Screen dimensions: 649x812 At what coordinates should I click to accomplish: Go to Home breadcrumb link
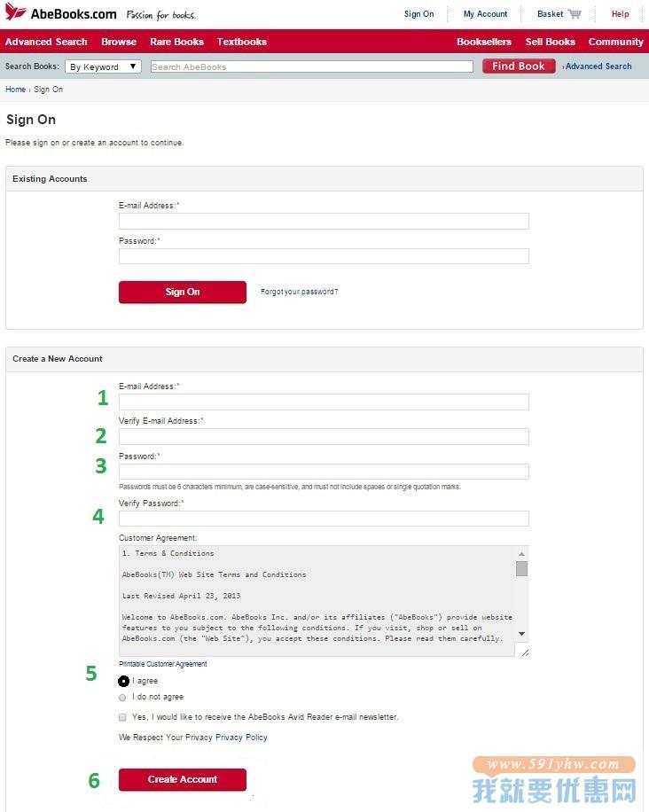click(x=15, y=89)
